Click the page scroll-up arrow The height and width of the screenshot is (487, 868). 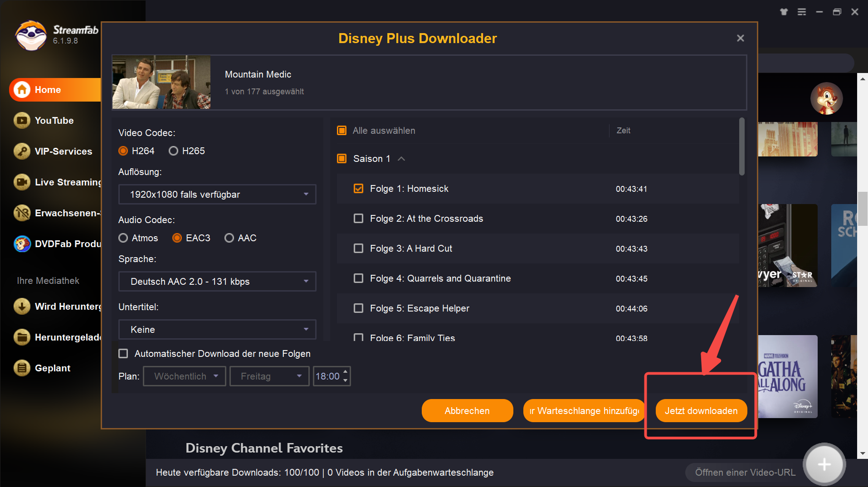click(862, 79)
